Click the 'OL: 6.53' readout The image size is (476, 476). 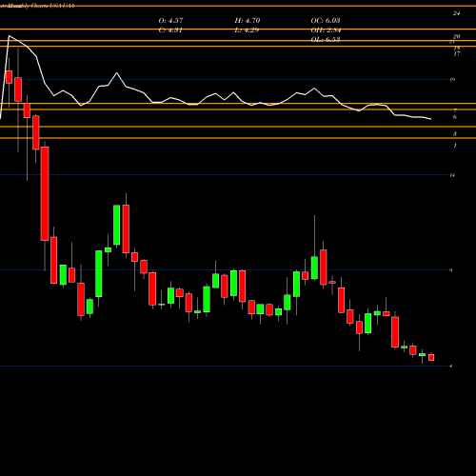click(x=326, y=39)
